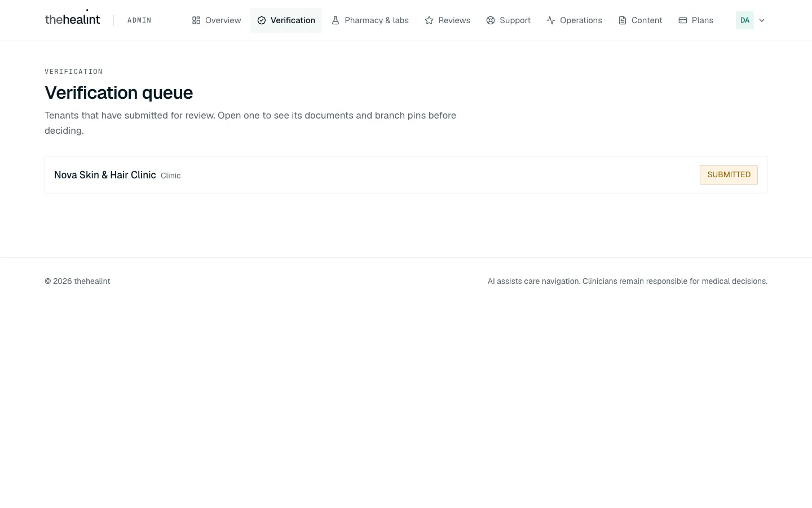Image resolution: width=812 pixels, height=508 pixels.
Task: Click the ADMIN label beside the logo
Action: [x=139, y=20]
